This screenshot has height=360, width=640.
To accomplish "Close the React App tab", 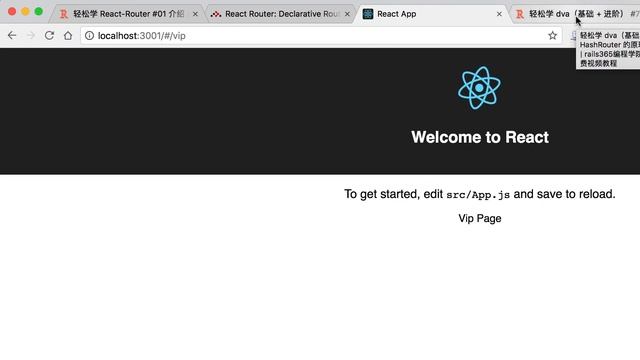I will pos(499,14).
